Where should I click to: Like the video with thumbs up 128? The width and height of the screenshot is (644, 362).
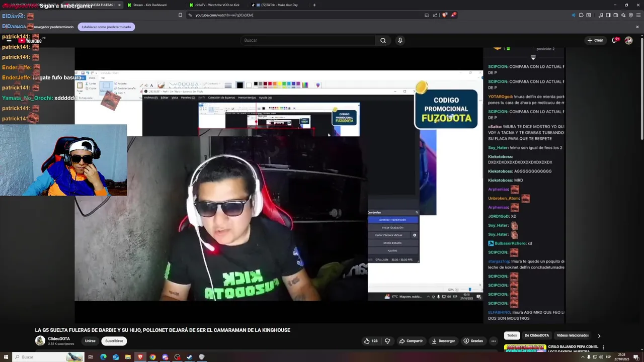tap(371, 341)
